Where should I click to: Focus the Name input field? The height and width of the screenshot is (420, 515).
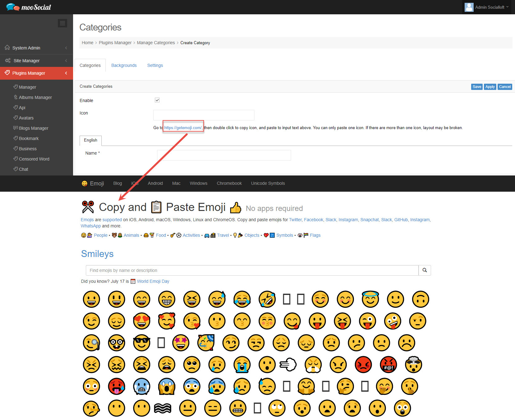[x=224, y=155]
